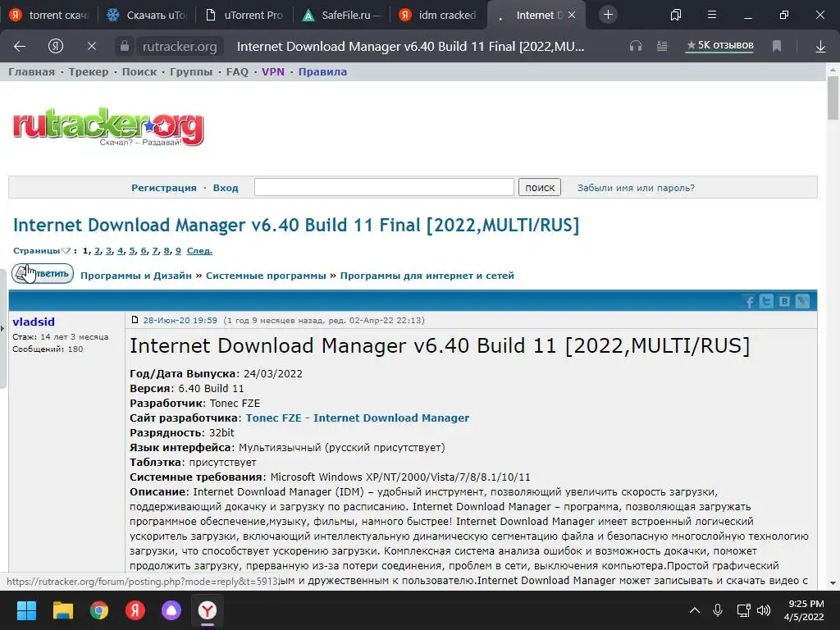
Task: Share via the LiveJournal pencil icon
Action: click(802, 301)
